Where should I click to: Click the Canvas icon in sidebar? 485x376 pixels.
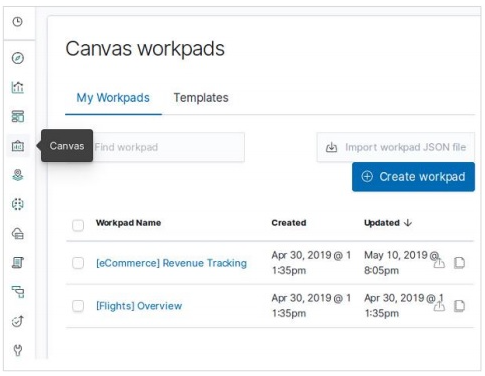point(18,146)
